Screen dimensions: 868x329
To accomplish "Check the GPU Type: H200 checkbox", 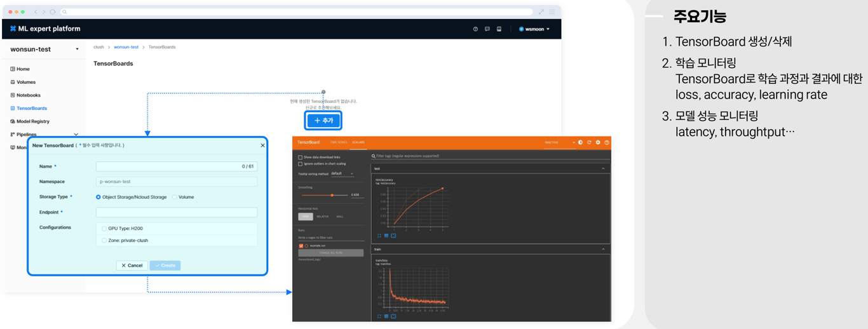I will (104, 229).
